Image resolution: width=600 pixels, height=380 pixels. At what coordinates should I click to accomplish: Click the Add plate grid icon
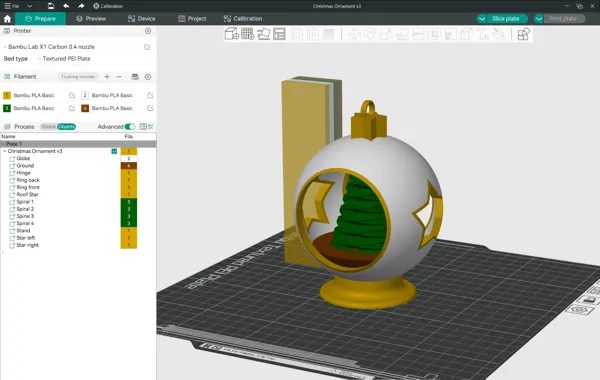click(248, 34)
